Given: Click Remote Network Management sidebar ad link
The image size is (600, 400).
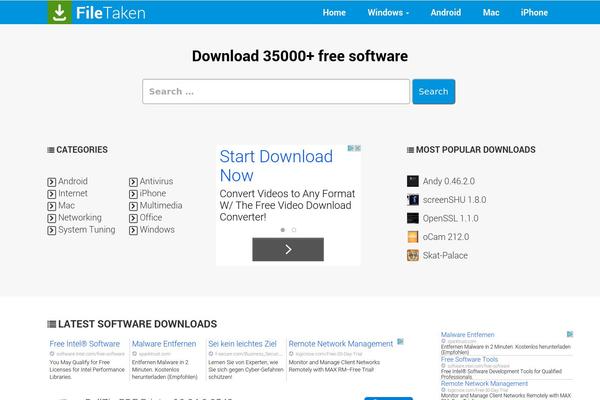Looking at the screenshot, I should click(484, 384).
